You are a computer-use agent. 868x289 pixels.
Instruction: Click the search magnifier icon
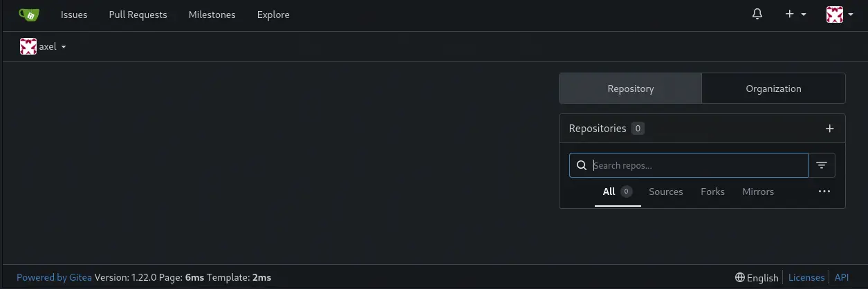click(582, 165)
